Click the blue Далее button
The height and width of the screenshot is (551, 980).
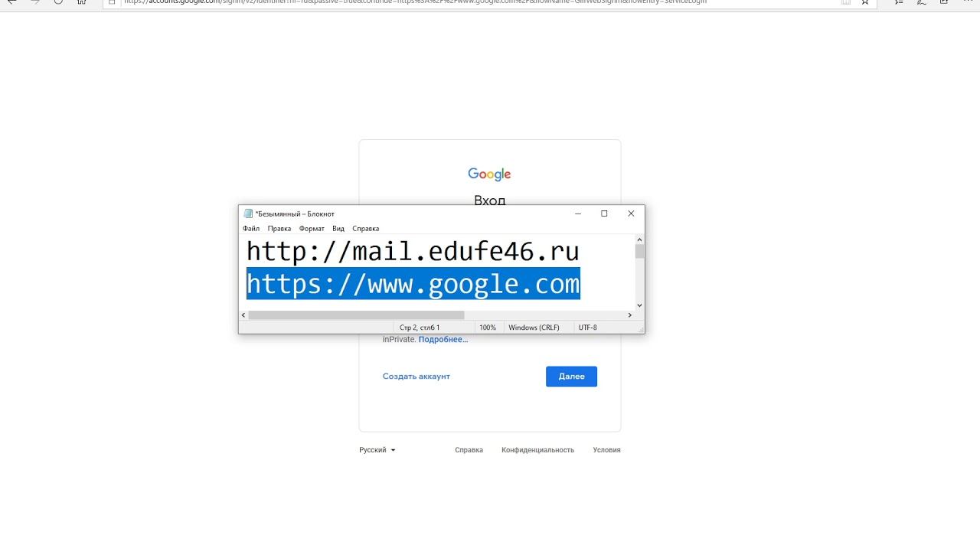(571, 377)
